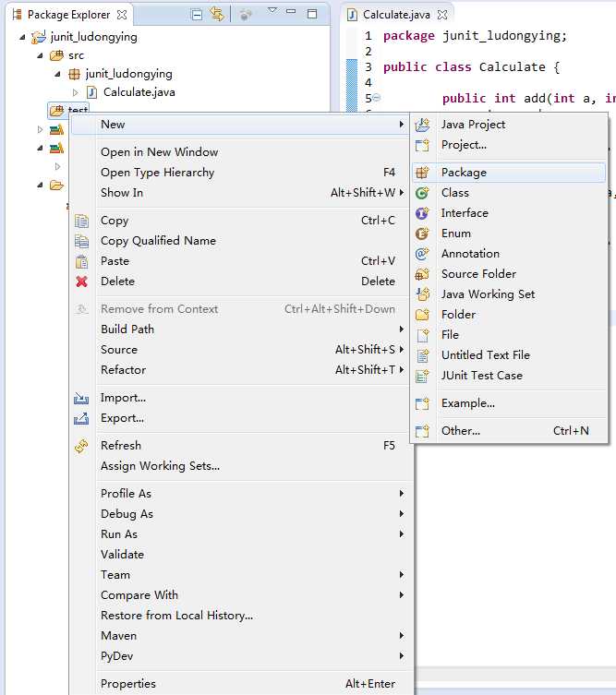Select the Package Explorer tab

click(69, 15)
